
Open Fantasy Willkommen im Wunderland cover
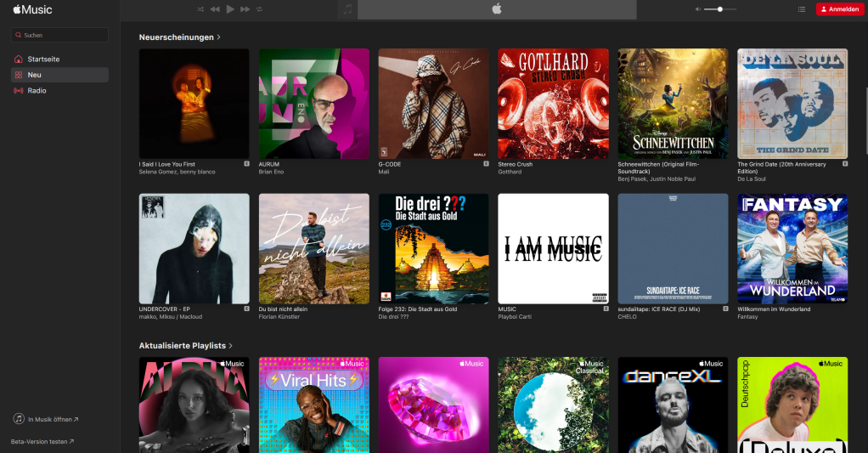(792, 249)
